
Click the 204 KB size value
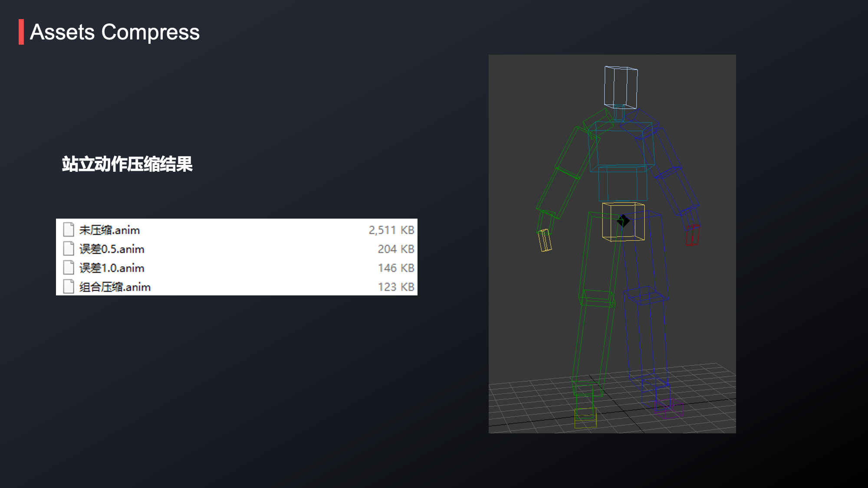tap(396, 249)
